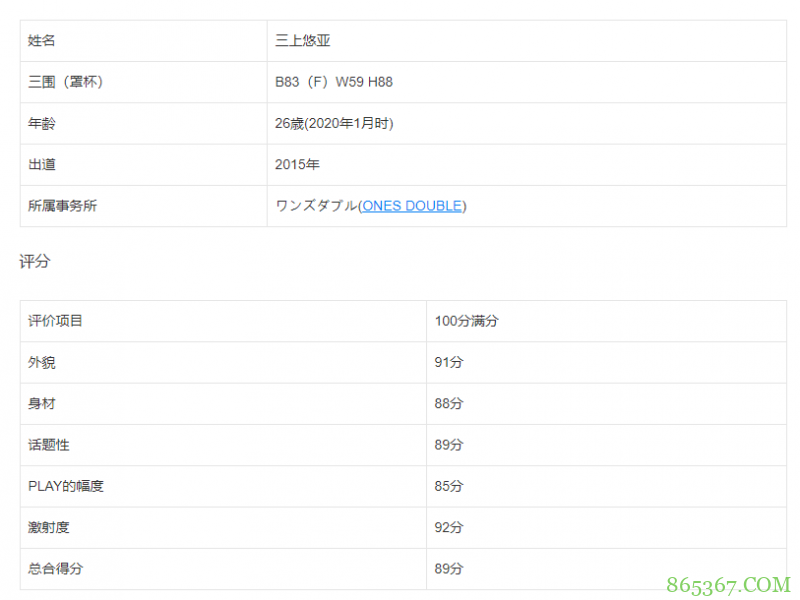Viewport: 800px width, 600px height.
Task: Select the 身材 row label
Action: [42, 403]
